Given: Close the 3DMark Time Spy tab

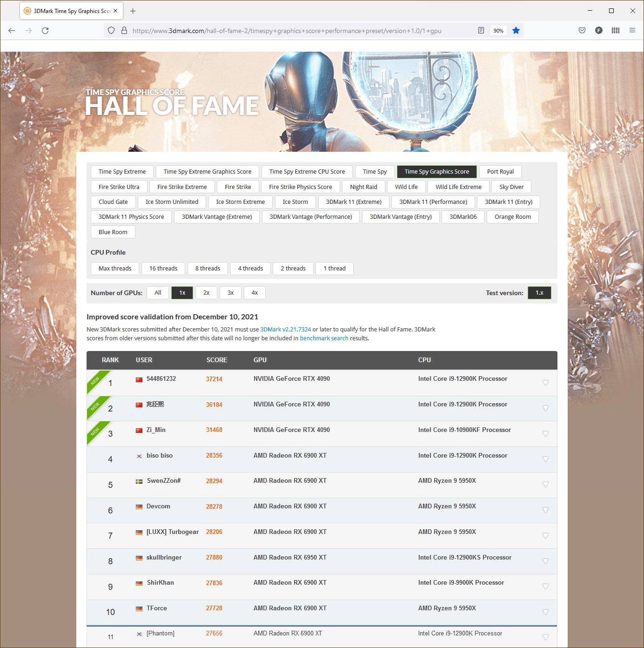Looking at the screenshot, I should (x=115, y=11).
